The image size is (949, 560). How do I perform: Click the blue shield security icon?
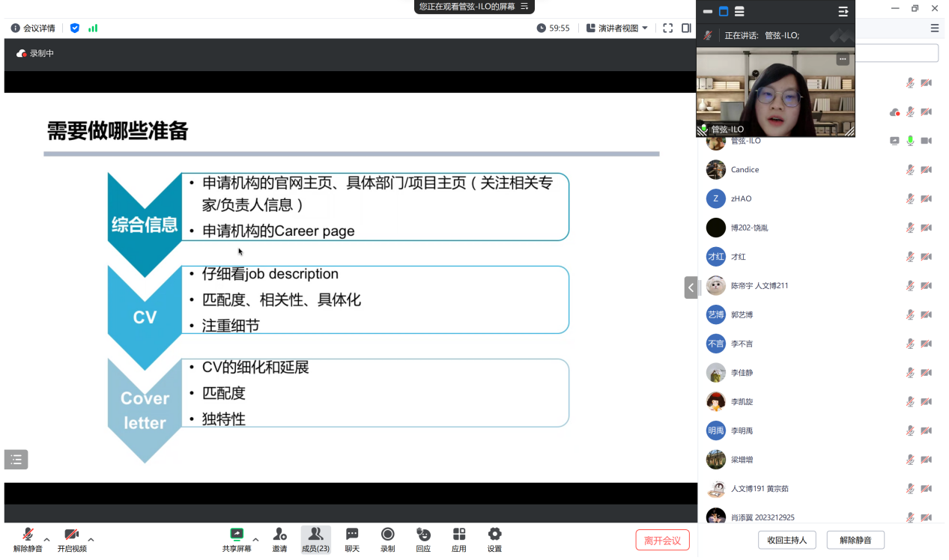click(75, 28)
